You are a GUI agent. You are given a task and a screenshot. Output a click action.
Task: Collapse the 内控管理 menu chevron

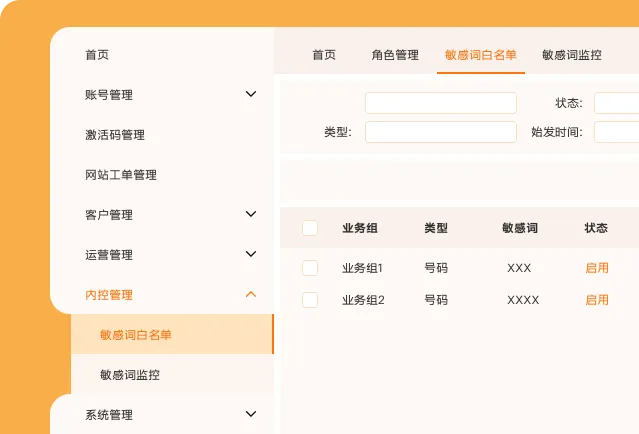pos(251,295)
